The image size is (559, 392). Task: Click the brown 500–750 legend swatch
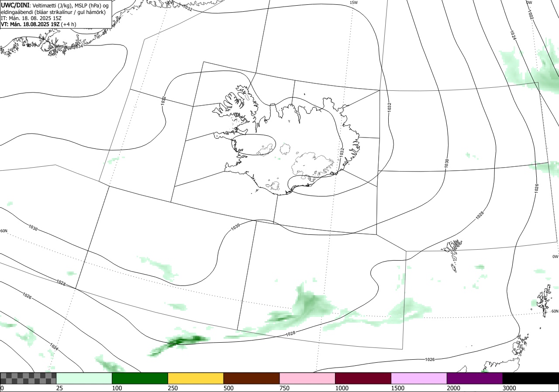(252, 378)
